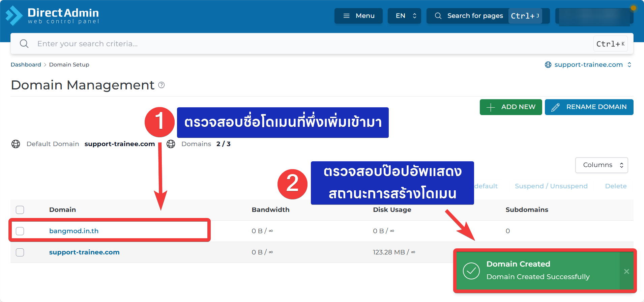Expand the Columns dropdown
The width and height of the screenshot is (644, 302).
[x=601, y=165]
